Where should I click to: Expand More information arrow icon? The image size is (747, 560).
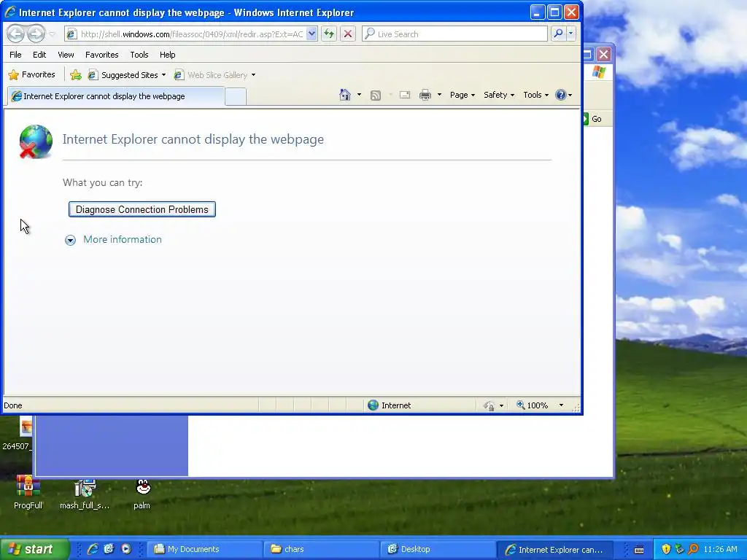(70, 240)
